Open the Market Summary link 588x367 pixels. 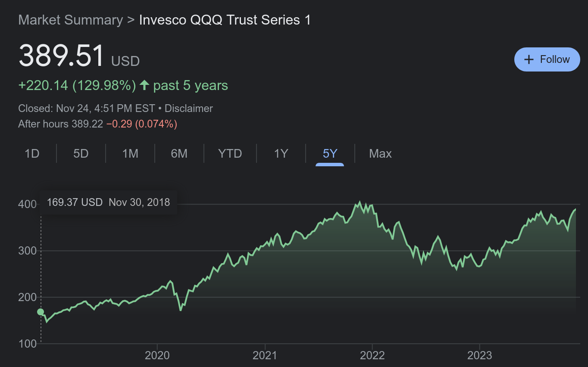tap(70, 20)
